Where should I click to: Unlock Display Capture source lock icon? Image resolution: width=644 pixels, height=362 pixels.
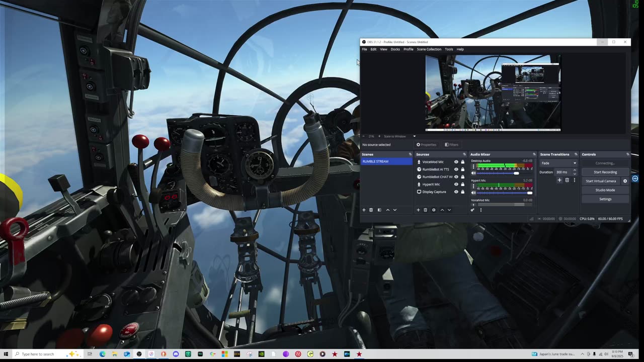(463, 192)
